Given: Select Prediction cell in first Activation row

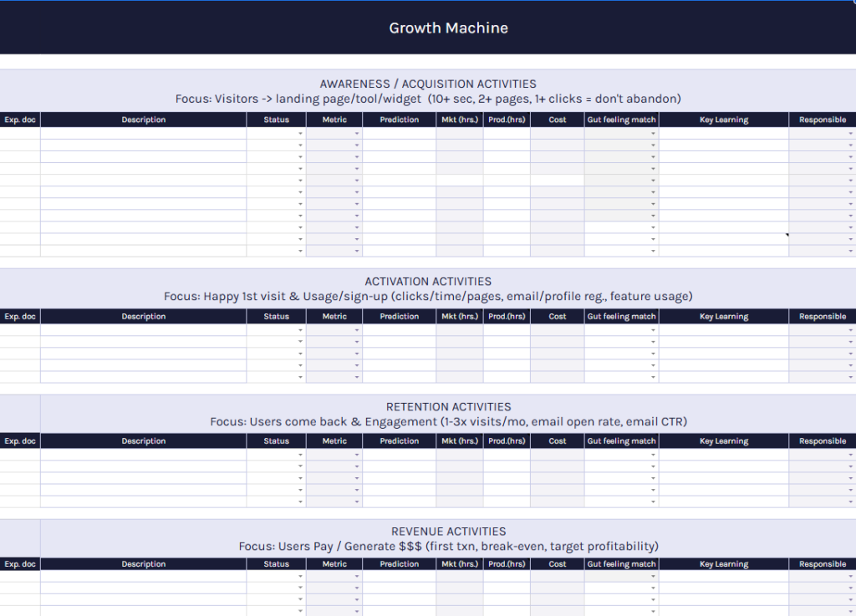Looking at the screenshot, I should [399, 330].
